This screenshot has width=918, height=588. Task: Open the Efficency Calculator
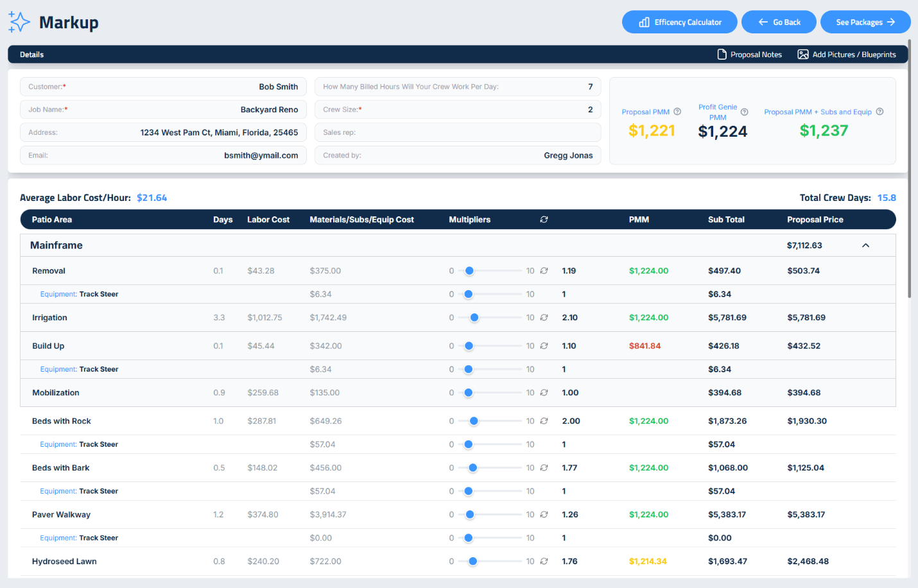click(x=680, y=22)
